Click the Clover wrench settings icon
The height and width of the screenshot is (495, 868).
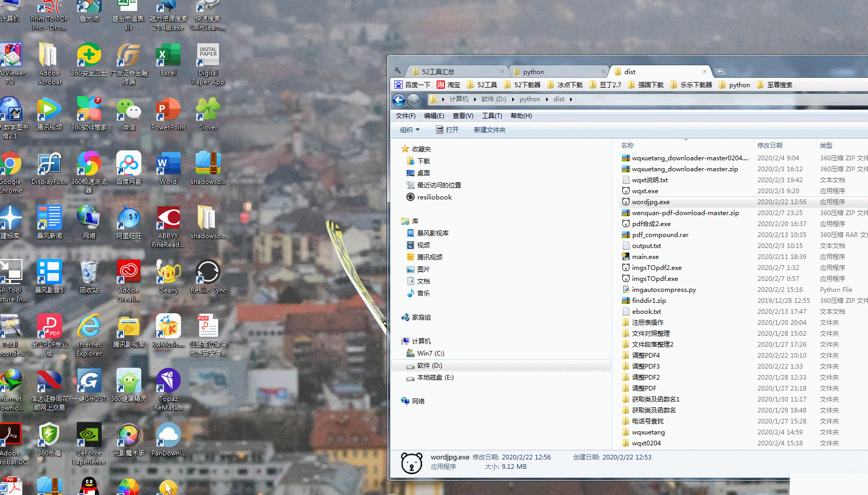click(x=397, y=71)
